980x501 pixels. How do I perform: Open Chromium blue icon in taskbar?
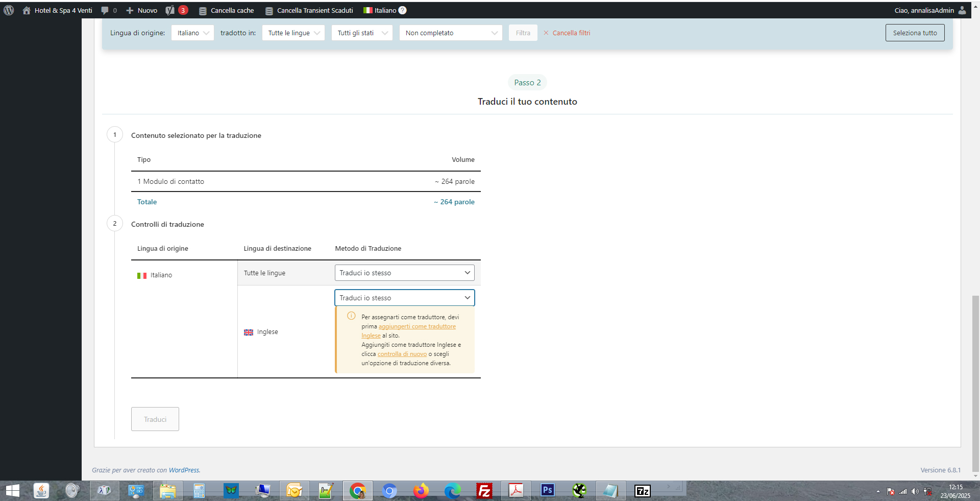click(x=389, y=491)
